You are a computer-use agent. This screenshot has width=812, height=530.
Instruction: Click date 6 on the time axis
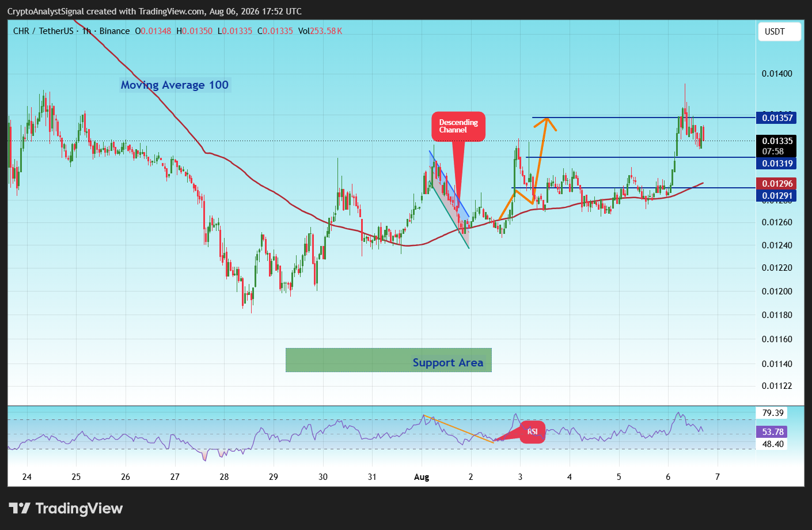pos(668,477)
